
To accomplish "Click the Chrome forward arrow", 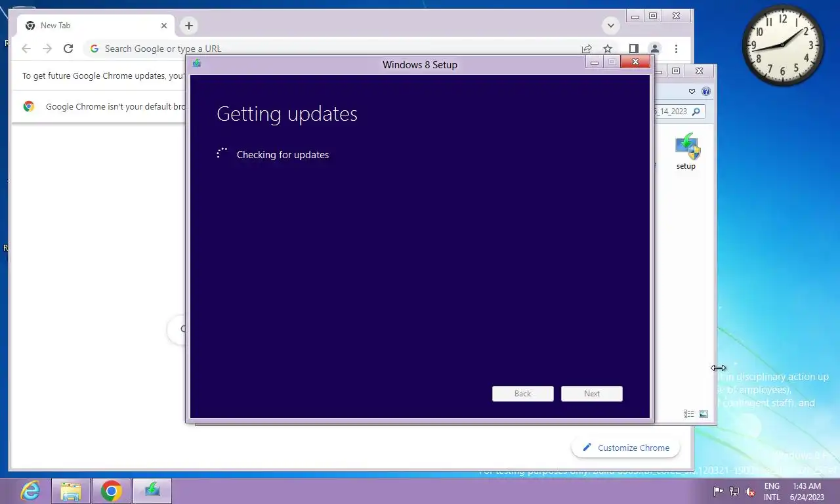I will (47, 49).
